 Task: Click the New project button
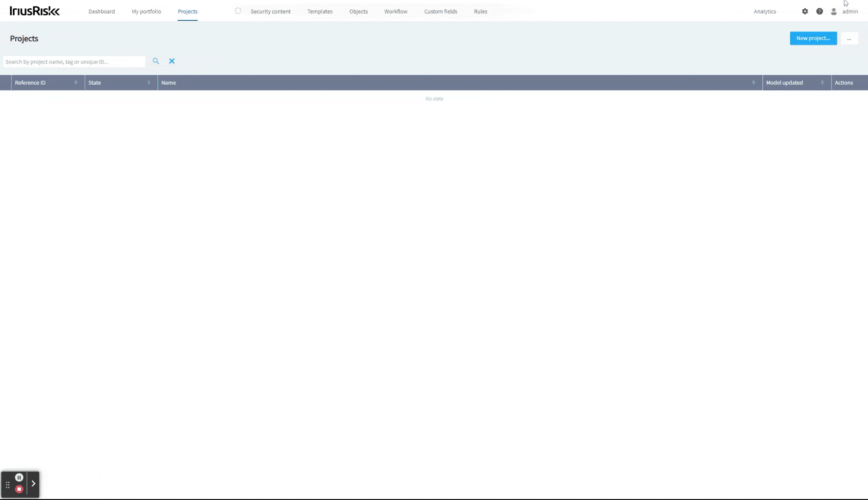[813, 38]
